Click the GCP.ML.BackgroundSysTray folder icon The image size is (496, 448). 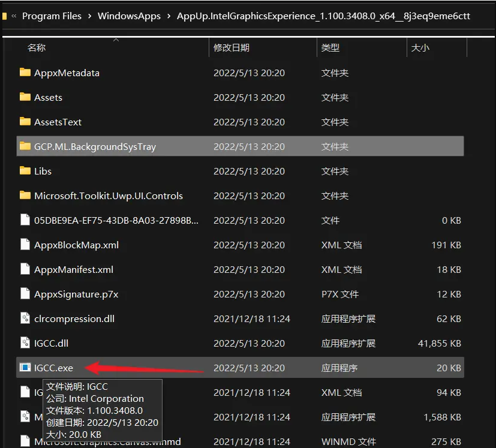pos(25,146)
